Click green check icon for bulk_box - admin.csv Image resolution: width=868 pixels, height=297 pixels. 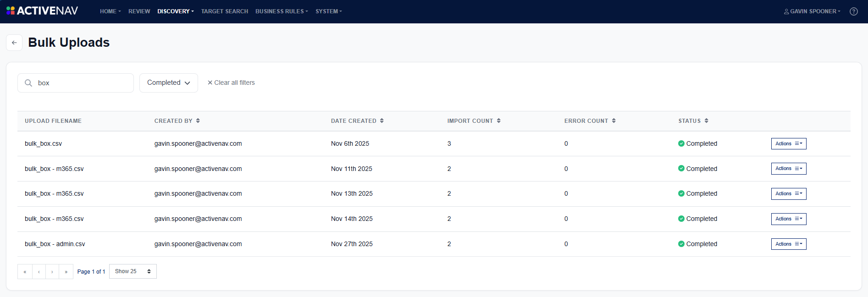681,244
